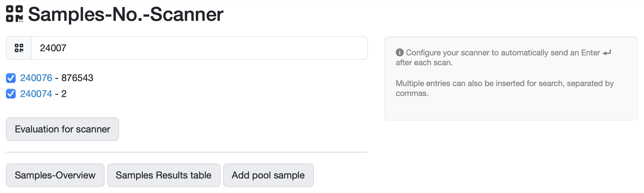
Task: Click the value 2 next to 240074
Action: [64, 94]
